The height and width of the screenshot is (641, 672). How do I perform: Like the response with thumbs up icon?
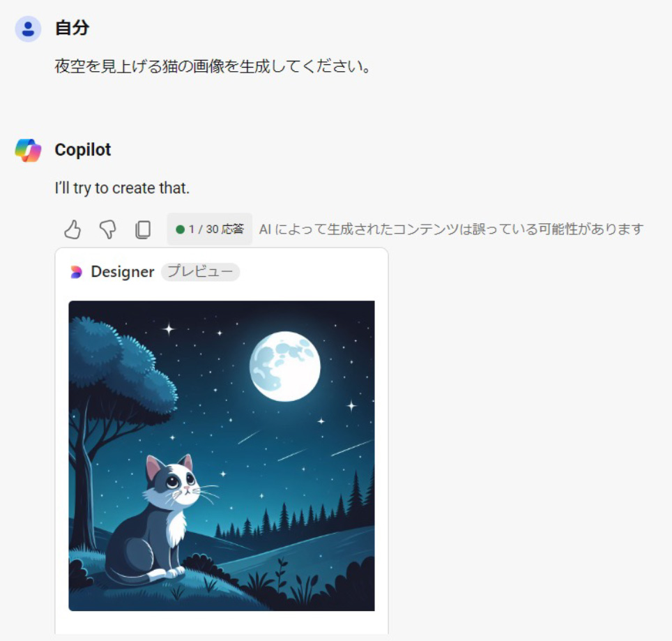click(x=72, y=229)
